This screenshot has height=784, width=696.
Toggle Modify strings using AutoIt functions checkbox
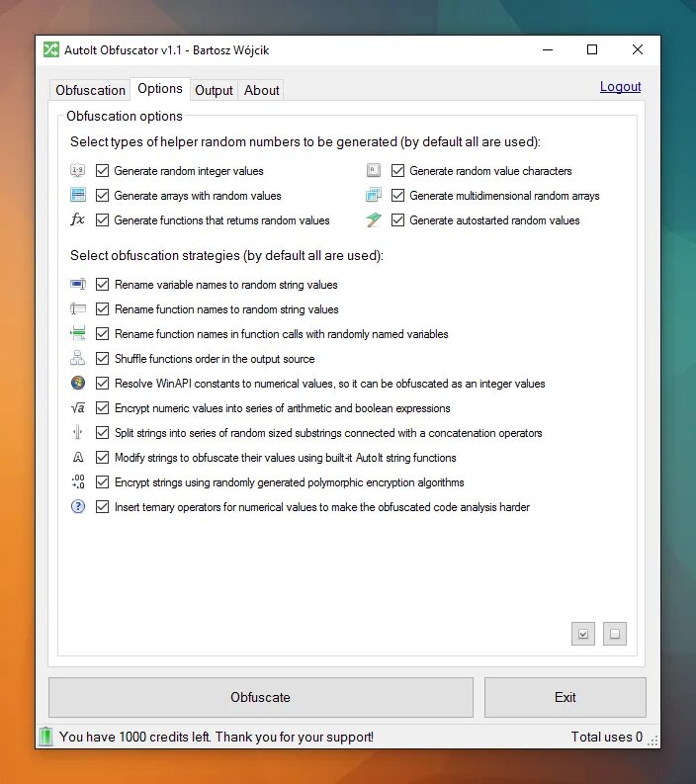tap(102, 457)
